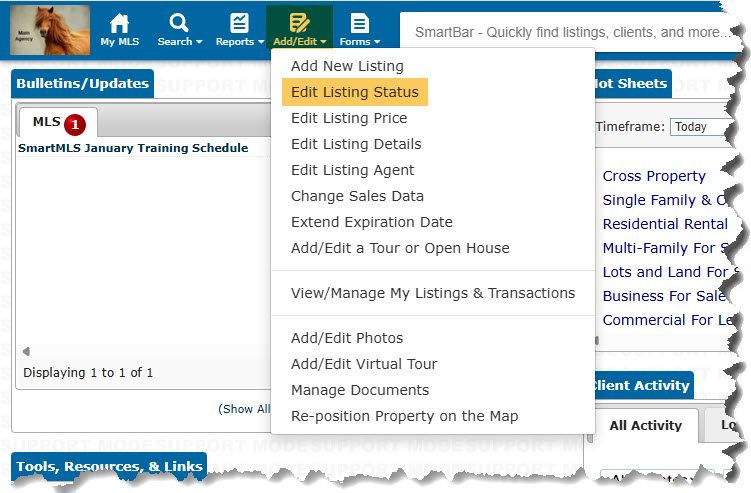
Task: Choose Extend Expiration Date
Action: (x=372, y=222)
